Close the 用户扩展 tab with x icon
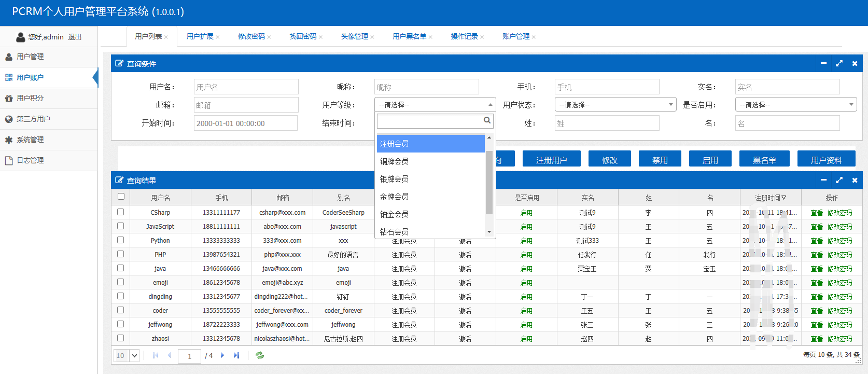Viewport: 868px width, 374px height. pos(218,37)
